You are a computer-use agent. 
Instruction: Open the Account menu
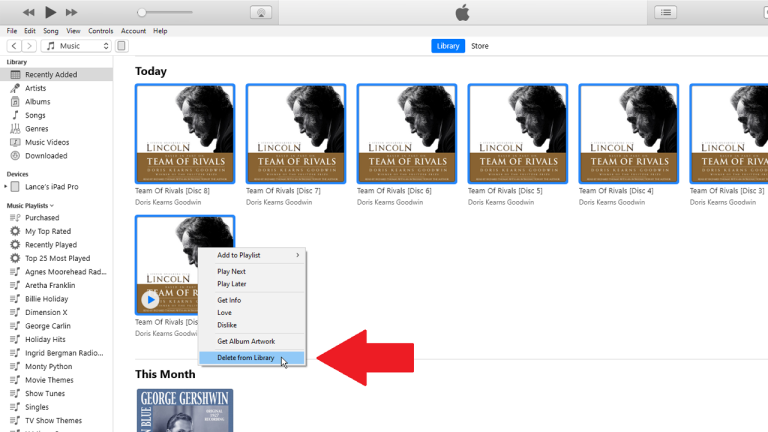pos(133,31)
